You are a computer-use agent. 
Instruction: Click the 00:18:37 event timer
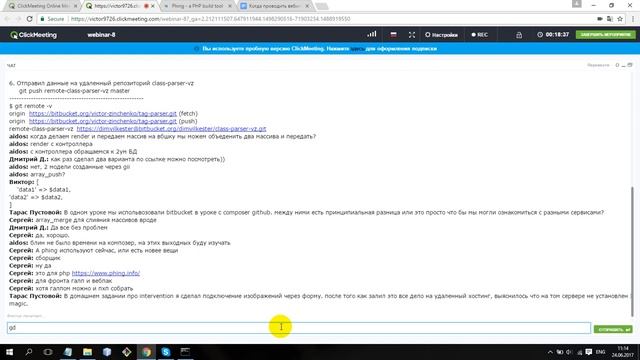(553, 35)
